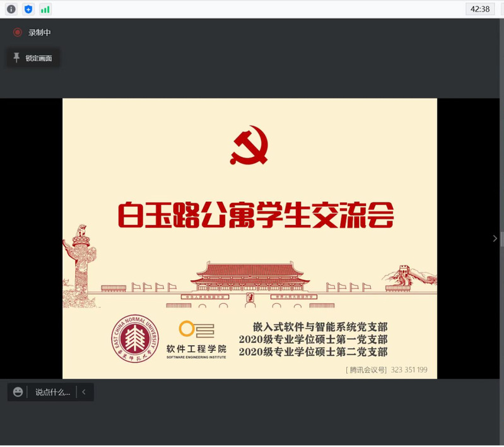Click the 嵌入式软件与智能系统党支部 text line
The image size is (504, 447).
(x=320, y=327)
